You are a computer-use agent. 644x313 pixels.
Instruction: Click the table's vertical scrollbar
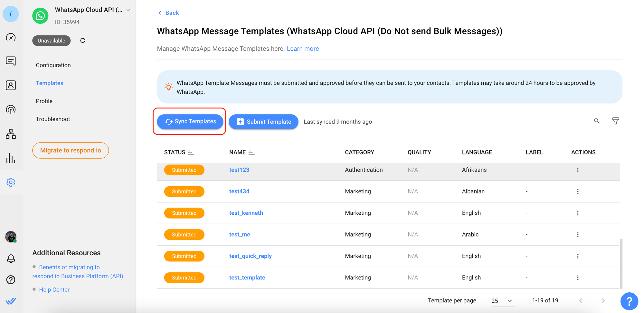point(621,263)
